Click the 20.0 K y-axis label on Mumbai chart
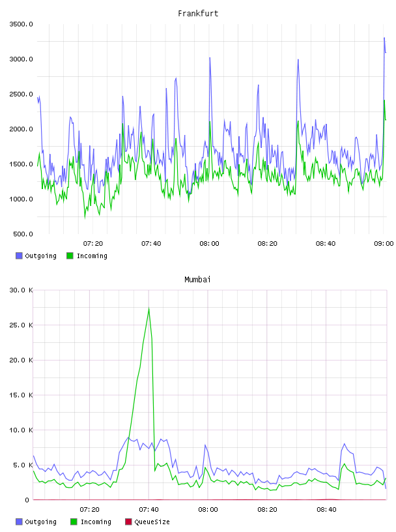Image resolution: width=396 pixels, height=532 pixels. point(21,360)
